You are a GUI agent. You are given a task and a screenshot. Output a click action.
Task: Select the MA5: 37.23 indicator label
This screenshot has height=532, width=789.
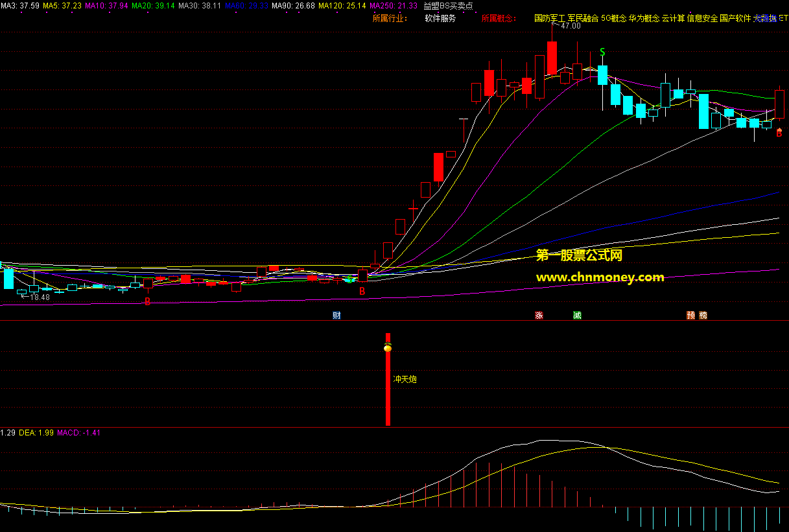click(x=62, y=6)
